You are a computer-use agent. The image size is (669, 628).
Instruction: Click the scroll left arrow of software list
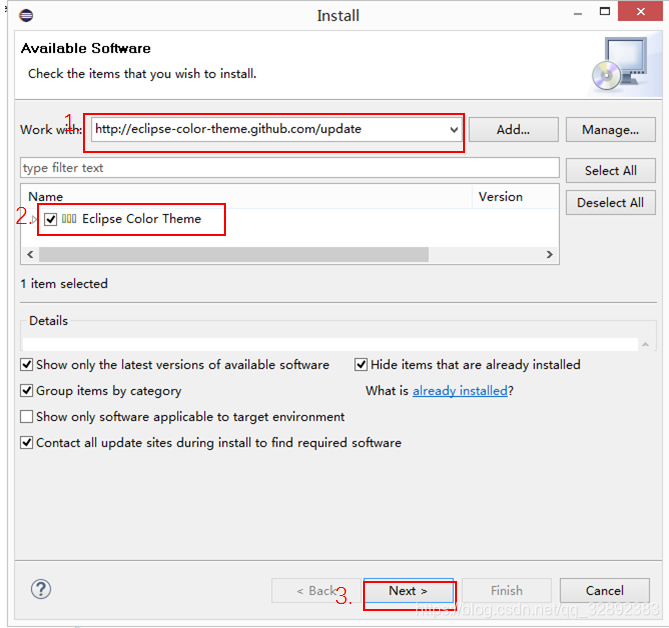30,255
